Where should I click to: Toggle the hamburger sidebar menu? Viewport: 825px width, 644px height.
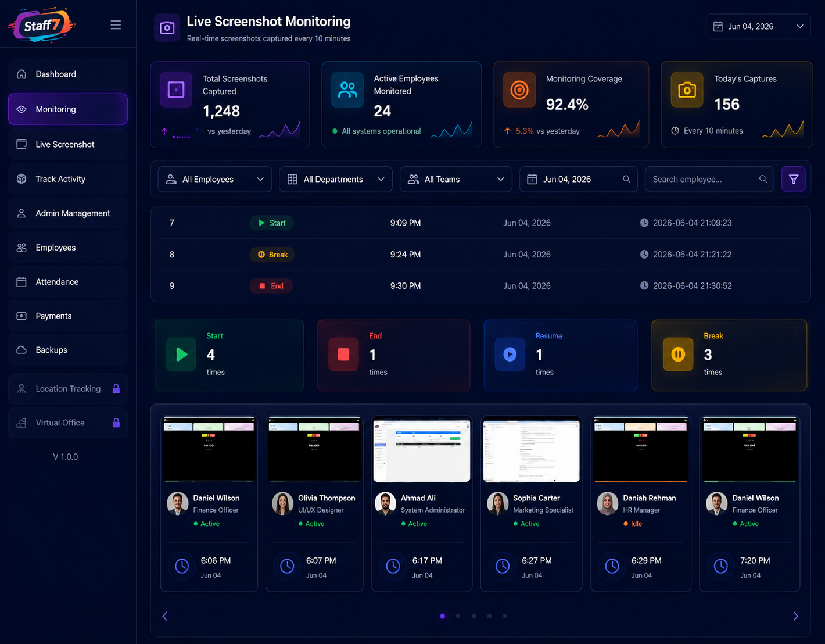116,25
